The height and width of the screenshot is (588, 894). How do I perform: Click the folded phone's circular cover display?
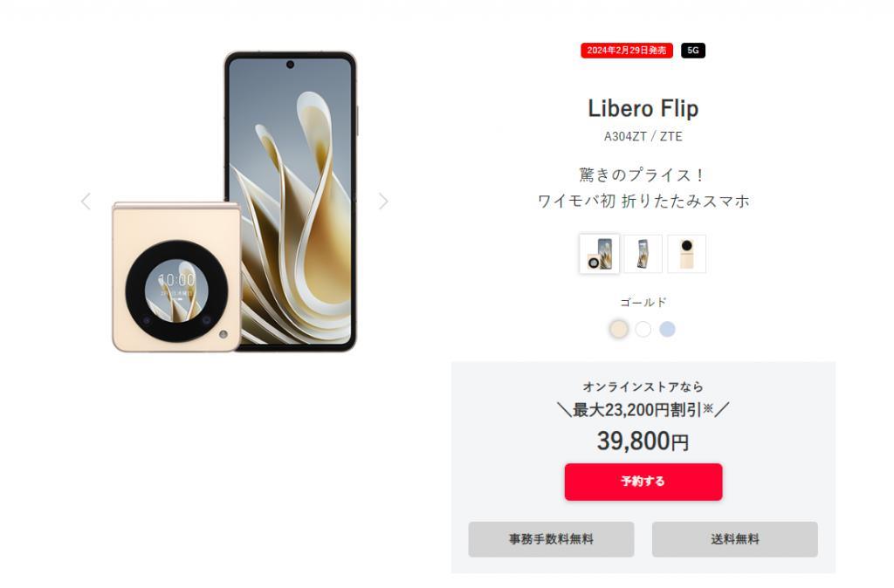click(176, 291)
